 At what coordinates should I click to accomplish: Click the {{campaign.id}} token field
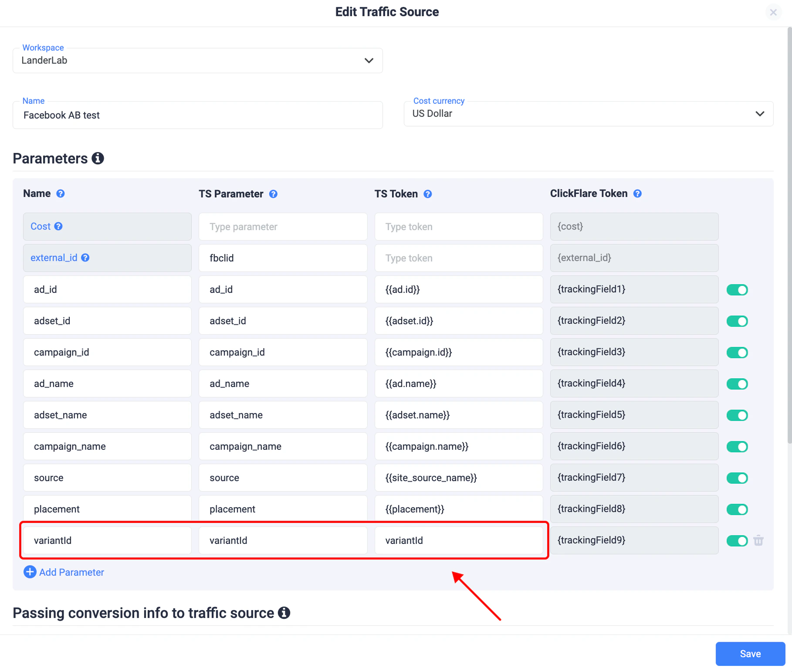pos(459,352)
